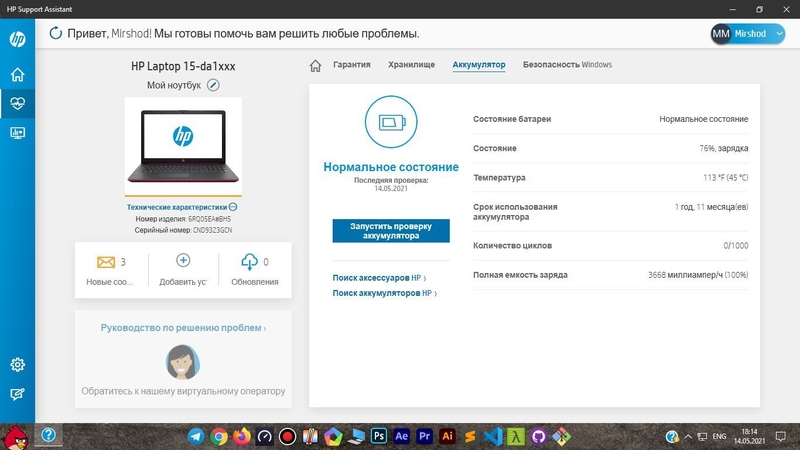Viewport: 800px width, 450px height.
Task: Click the 'HP Laptop 15-da1xxx' title
Action: (x=183, y=66)
